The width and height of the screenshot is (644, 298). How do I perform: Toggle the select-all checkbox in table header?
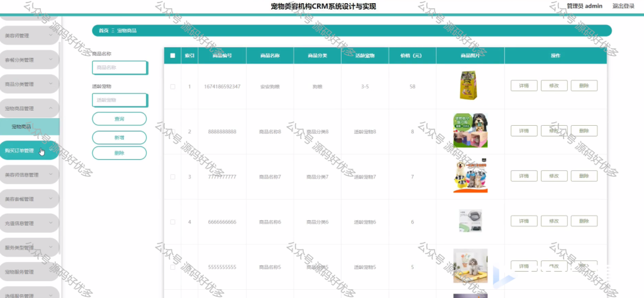(172, 55)
